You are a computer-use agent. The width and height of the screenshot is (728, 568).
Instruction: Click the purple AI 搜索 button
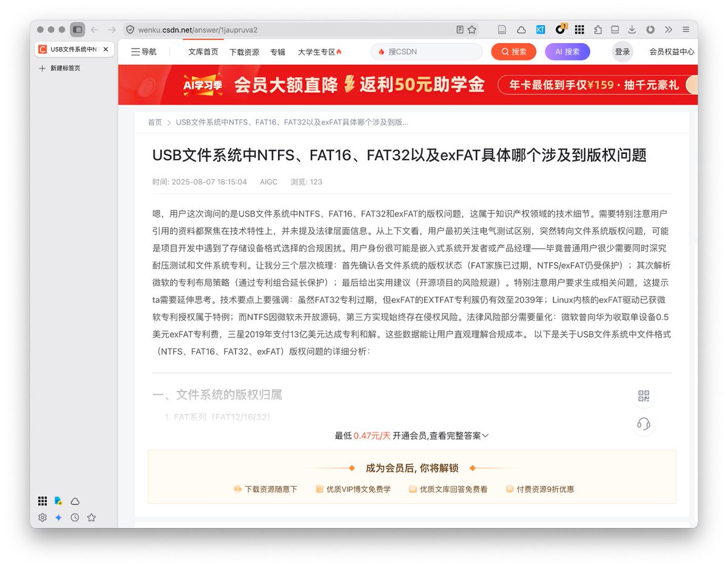pos(568,52)
